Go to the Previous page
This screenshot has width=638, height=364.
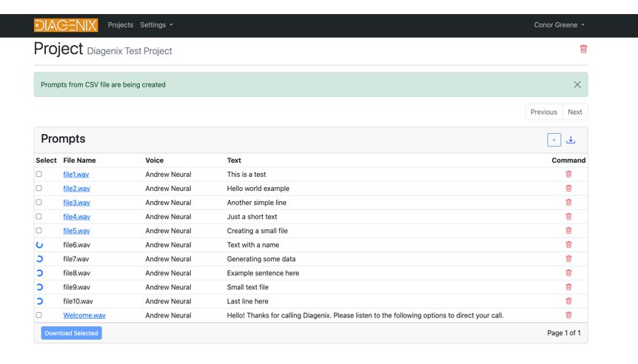(543, 112)
